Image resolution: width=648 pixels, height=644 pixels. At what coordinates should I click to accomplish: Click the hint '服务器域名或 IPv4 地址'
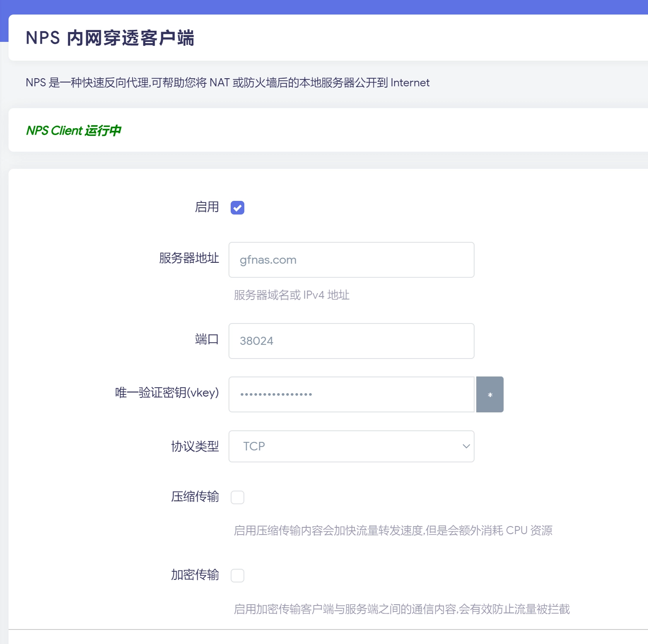[x=292, y=295]
